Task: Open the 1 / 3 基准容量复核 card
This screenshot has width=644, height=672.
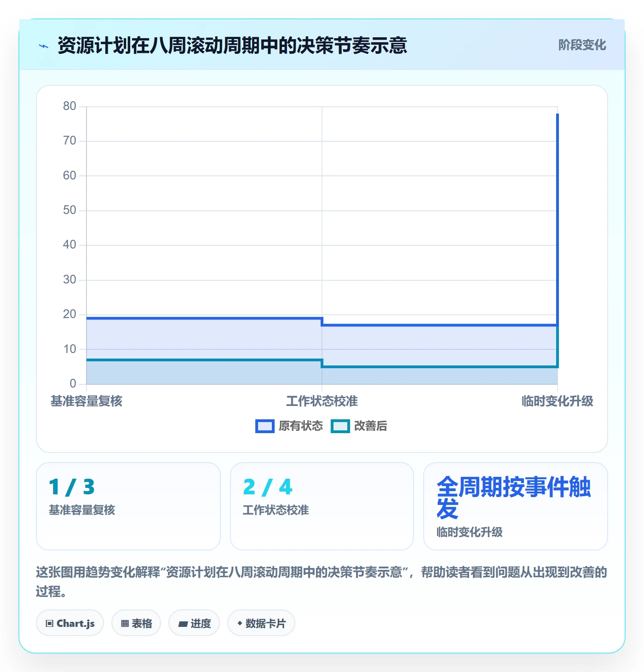Action: click(128, 506)
